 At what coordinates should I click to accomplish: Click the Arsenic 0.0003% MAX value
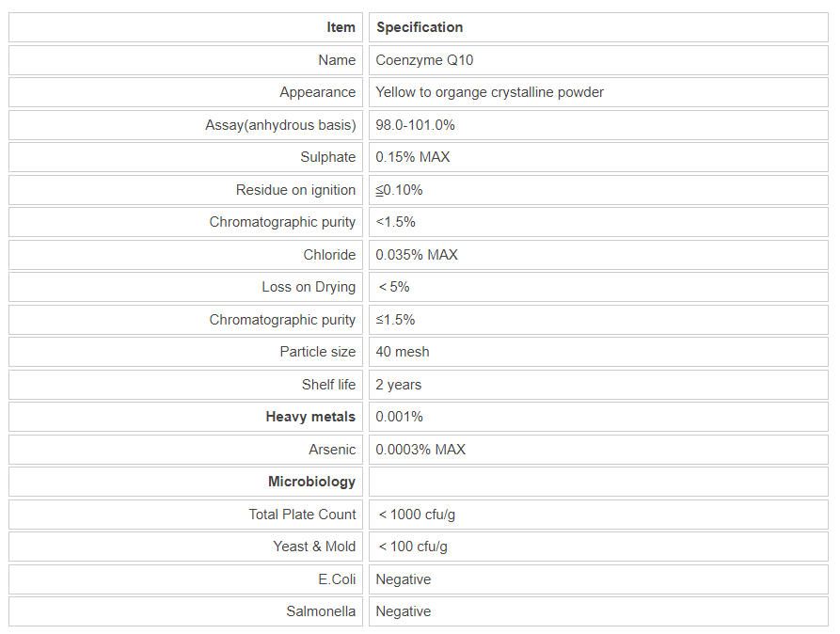[420, 450]
